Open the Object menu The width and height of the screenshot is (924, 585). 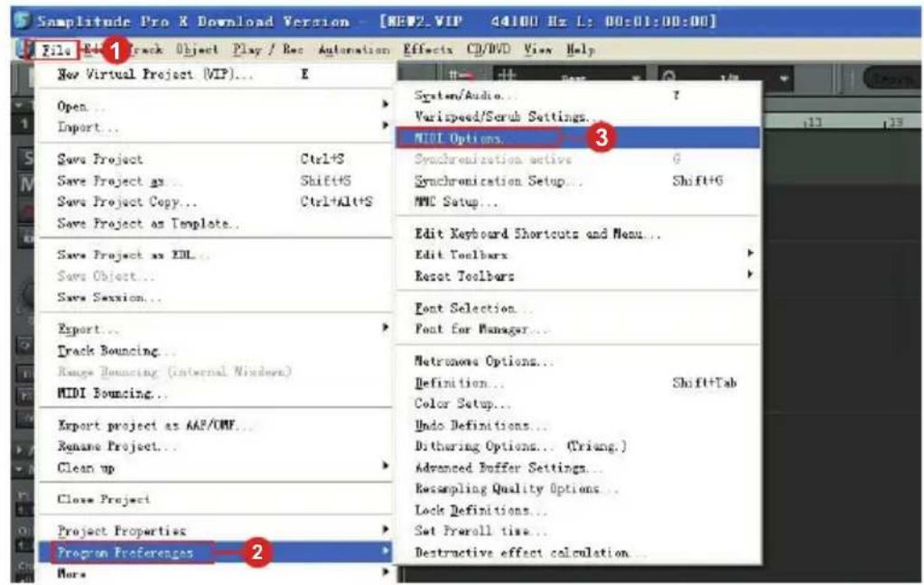(x=197, y=50)
